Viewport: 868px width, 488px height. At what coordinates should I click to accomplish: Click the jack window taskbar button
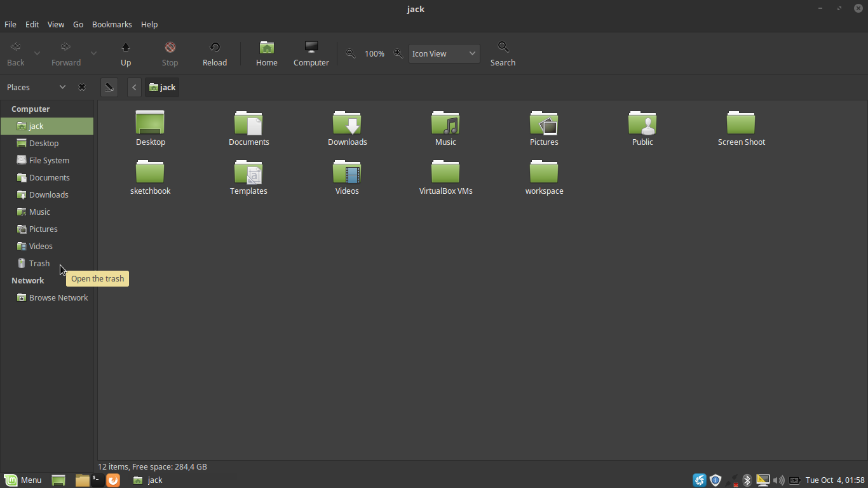pos(148,480)
